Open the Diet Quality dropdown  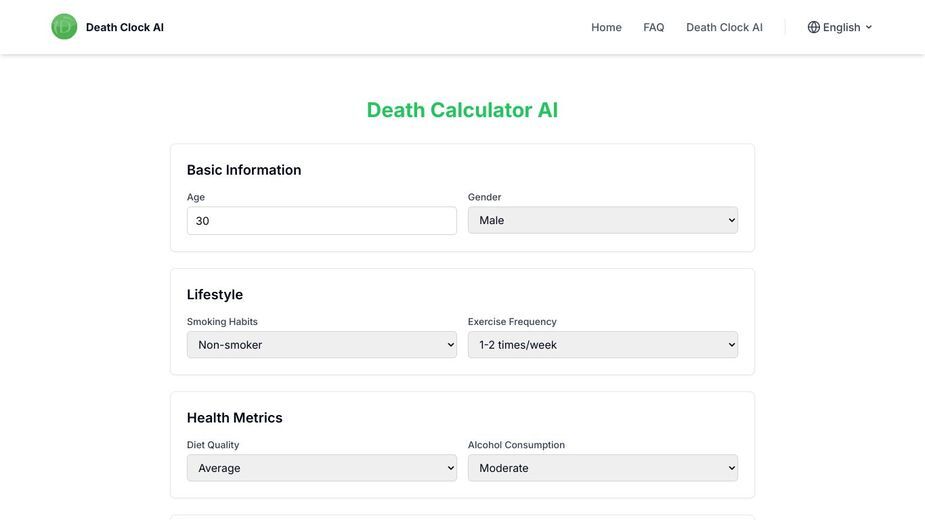click(x=322, y=468)
